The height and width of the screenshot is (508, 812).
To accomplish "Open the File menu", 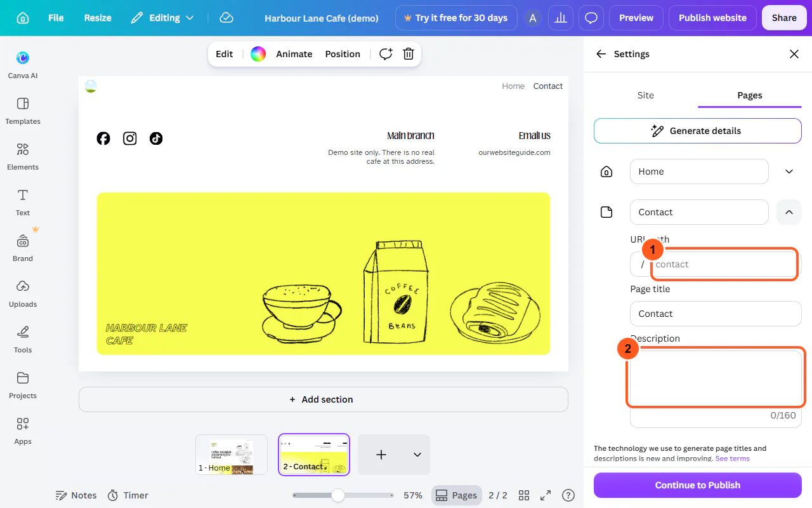I will (x=56, y=18).
